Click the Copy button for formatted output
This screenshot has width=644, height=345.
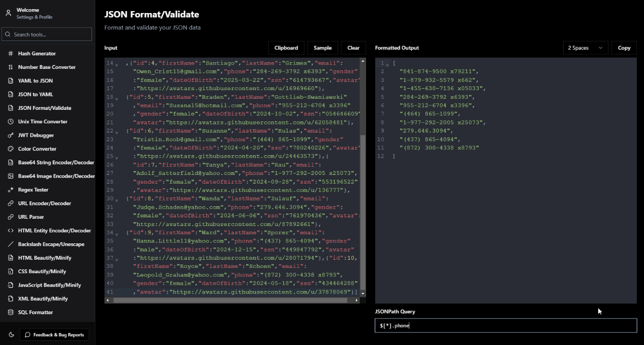pos(624,48)
